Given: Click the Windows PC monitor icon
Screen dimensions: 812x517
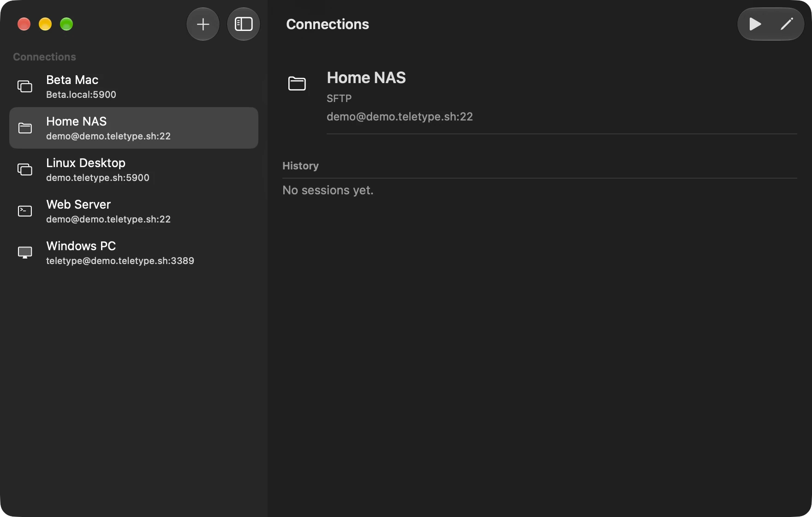Looking at the screenshot, I should click(25, 252).
